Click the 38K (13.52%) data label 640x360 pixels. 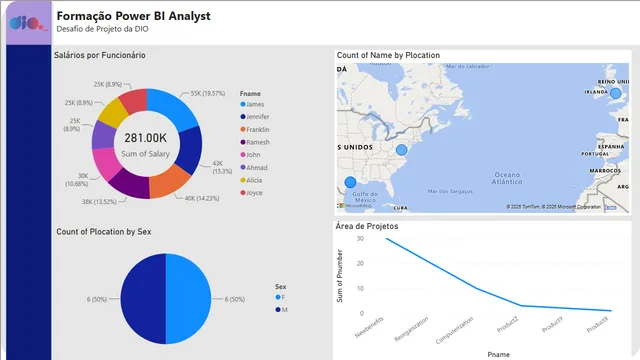pos(99,202)
